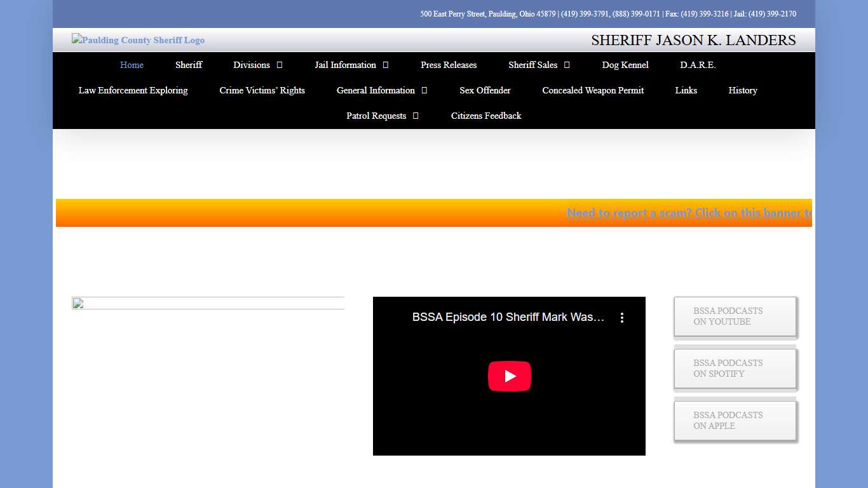
Task: Open BSSA Podcasts on Apple button
Action: point(735,421)
